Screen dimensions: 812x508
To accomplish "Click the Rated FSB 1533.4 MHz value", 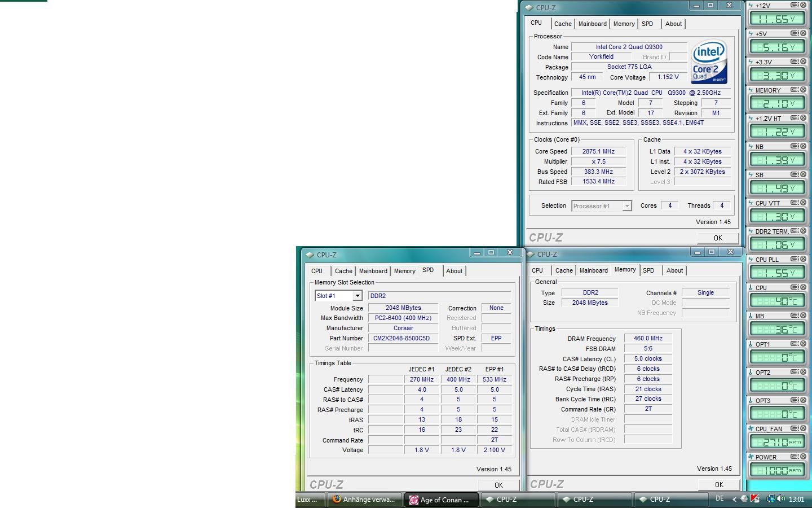I will pyautogui.click(x=598, y=181).
